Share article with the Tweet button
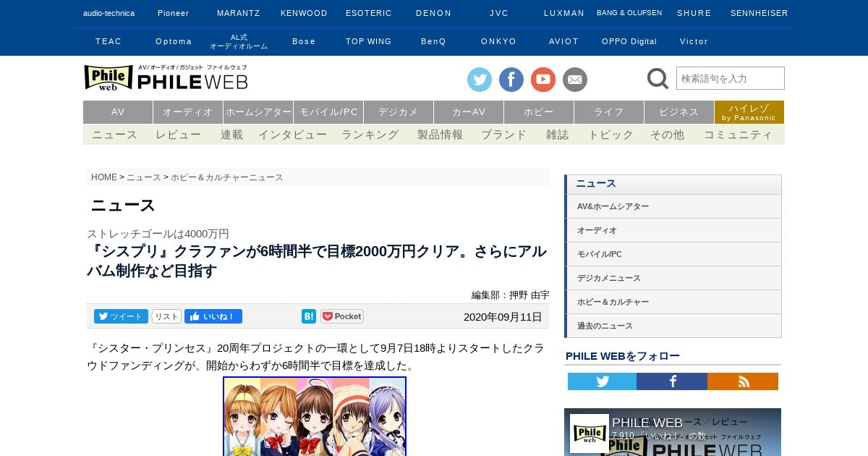The image size is (868, 456). 121,316
